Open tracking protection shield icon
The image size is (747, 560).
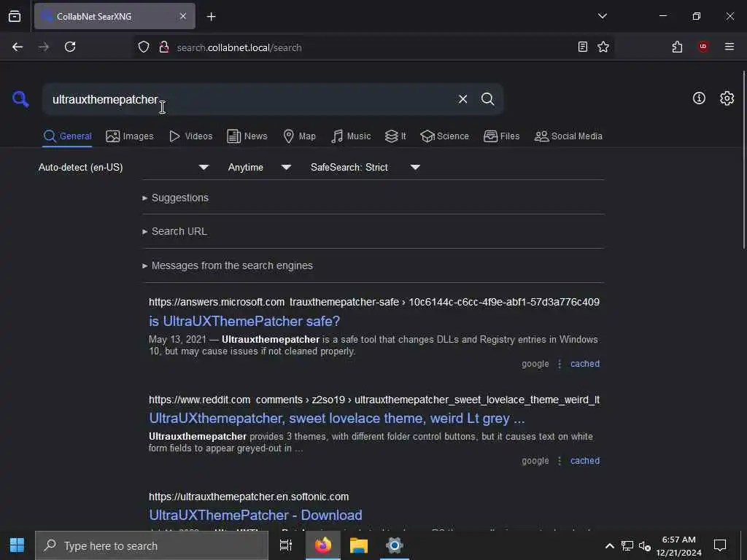(144, 47)
